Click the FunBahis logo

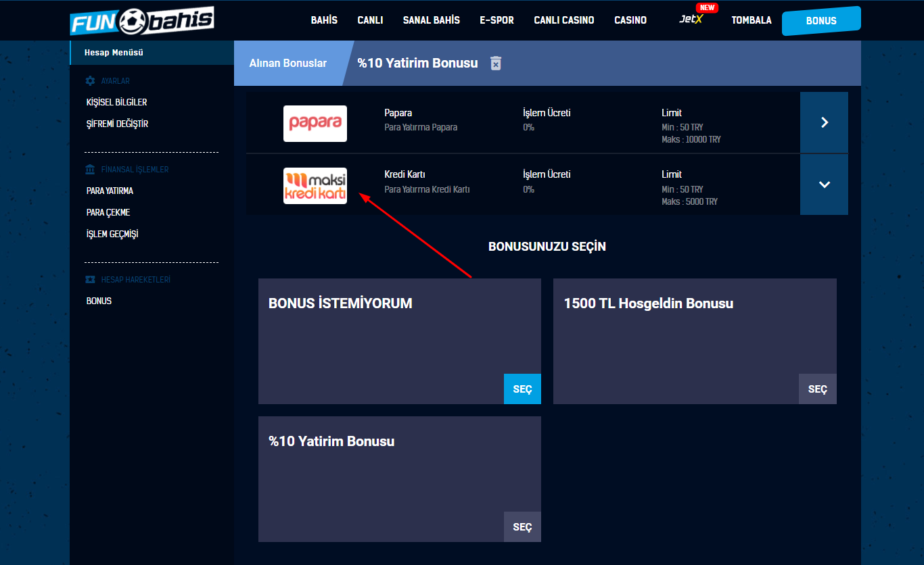pyautogui.click(x=142, y=20)
